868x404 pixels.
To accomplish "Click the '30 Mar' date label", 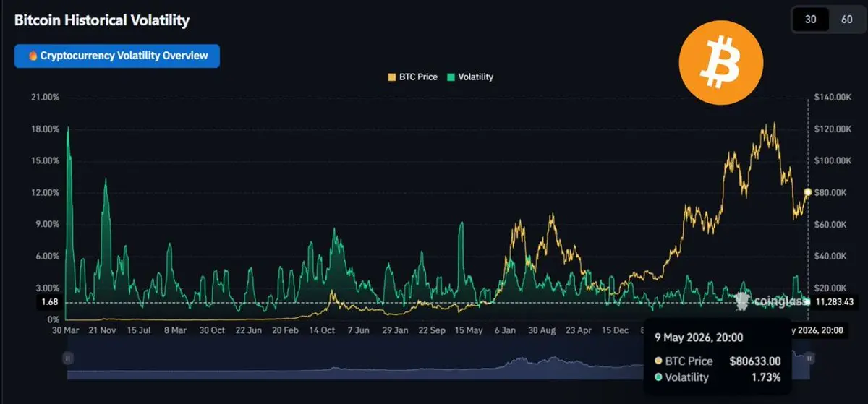I will 67,330.
